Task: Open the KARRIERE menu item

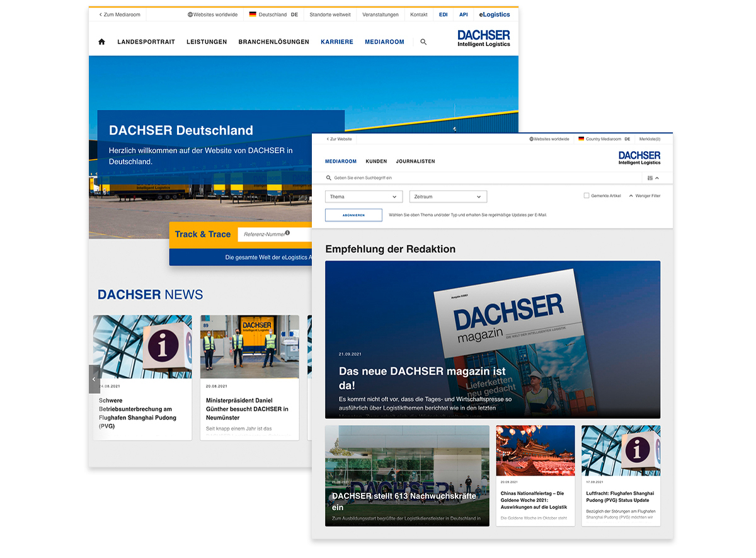Action: [x=337, y=42]
